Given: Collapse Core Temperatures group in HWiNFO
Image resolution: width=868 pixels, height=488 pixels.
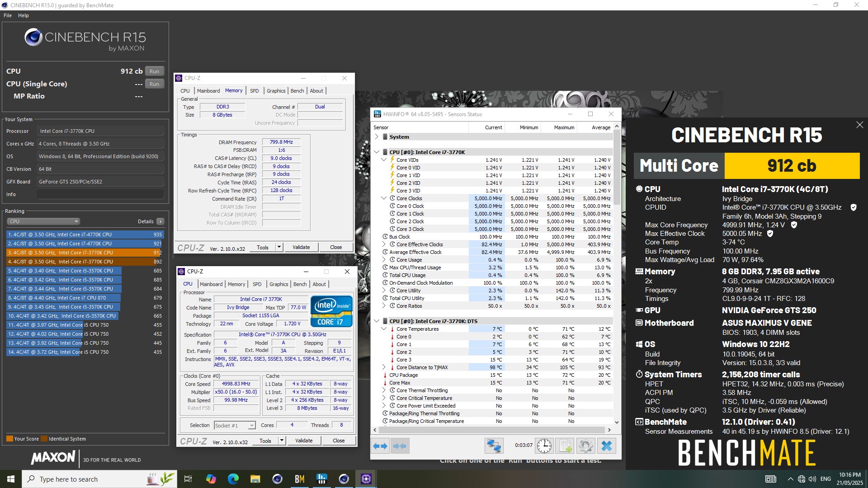Looking at the screenshot, I should [384, 329].
